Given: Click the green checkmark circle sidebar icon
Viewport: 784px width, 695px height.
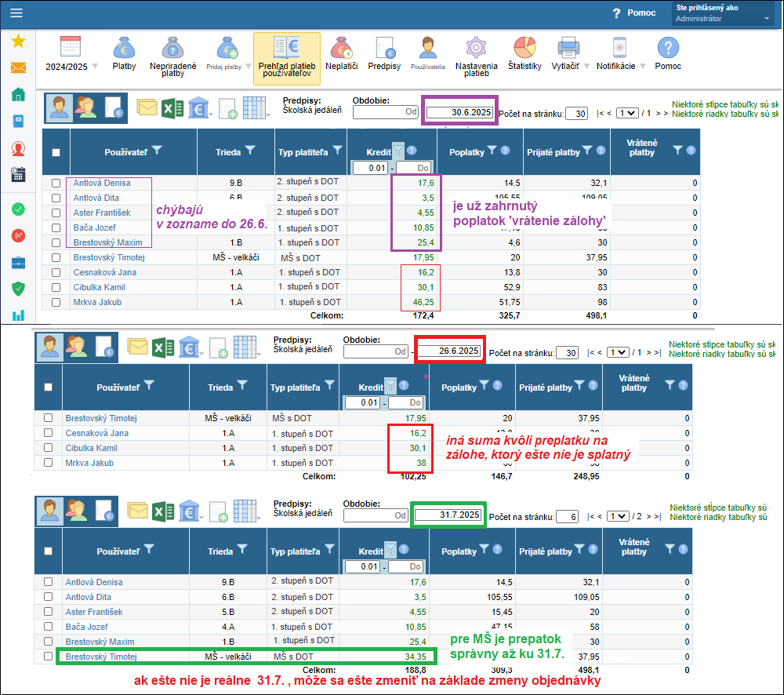Looking at the screenshot, I should tap(18, 209).
